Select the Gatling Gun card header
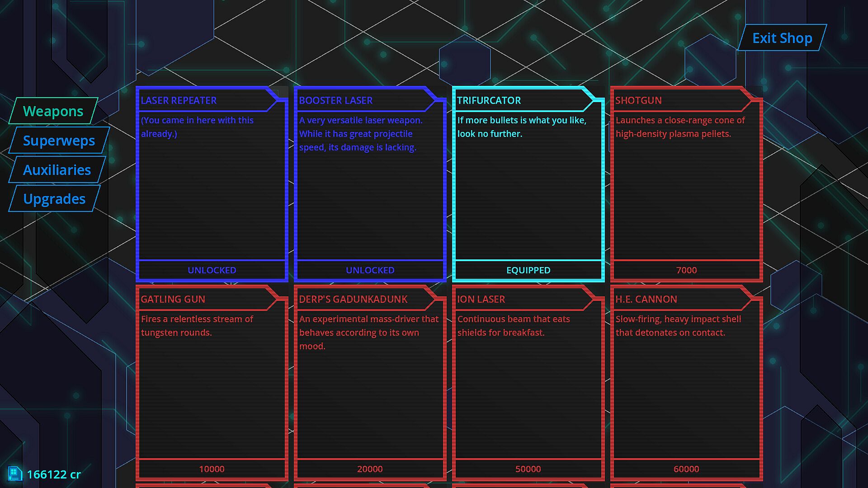Viewport: 868px width, 488px height. pos(173,299)
